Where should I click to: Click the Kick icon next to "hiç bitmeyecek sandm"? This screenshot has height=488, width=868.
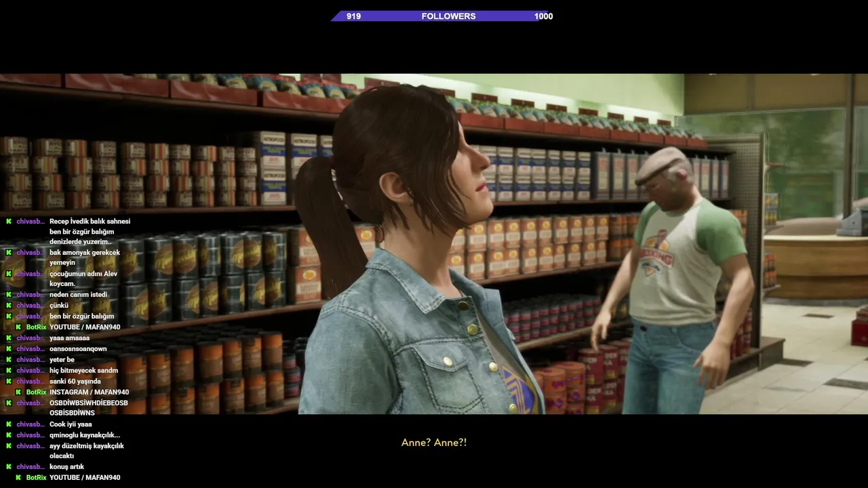tap(9, 371)
